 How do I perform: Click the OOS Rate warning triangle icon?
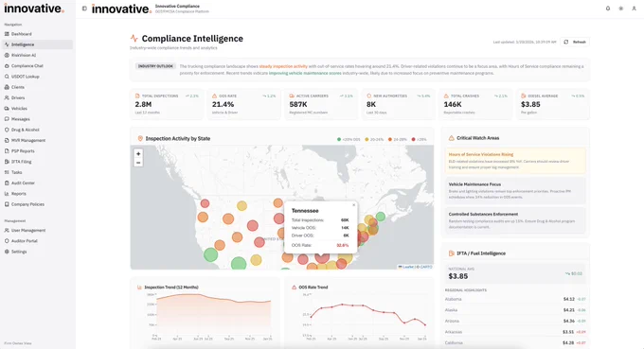pyautogui.click(x=214, y=96)
